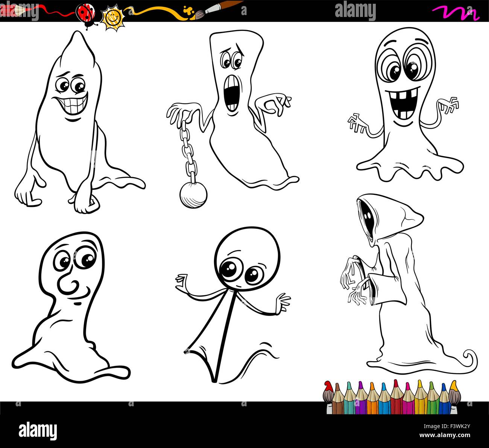Viewport: 489px width, 448px height.
Task: Pick the light blue colored pencil
Action: [x=384, y=399]
